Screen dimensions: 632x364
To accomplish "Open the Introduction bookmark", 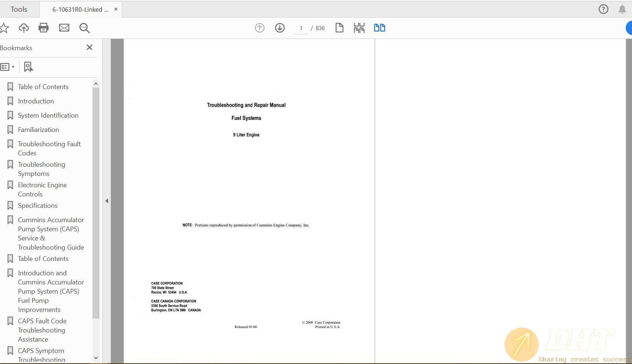I will (x=36, y=101).
